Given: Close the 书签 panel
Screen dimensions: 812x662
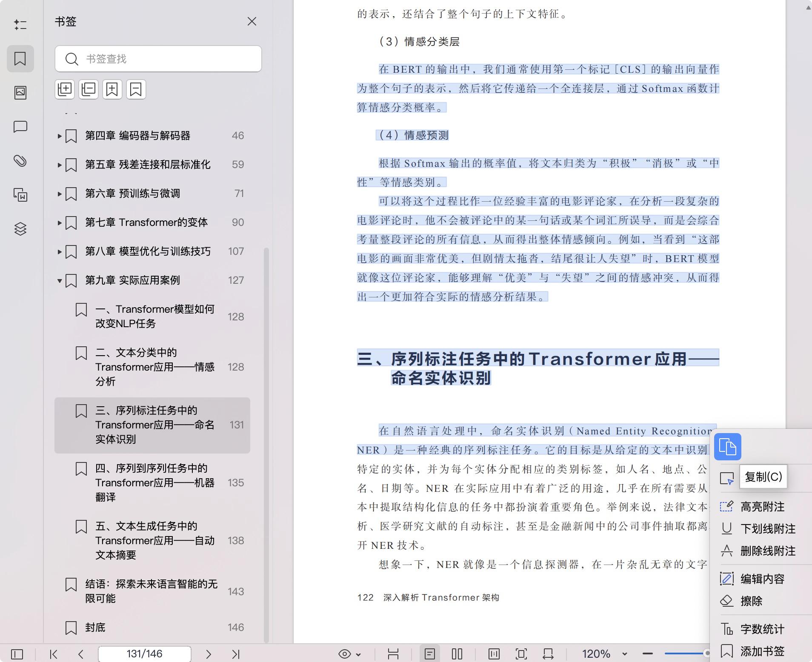Looking at the screenshot, I should (x=252, y=21).
